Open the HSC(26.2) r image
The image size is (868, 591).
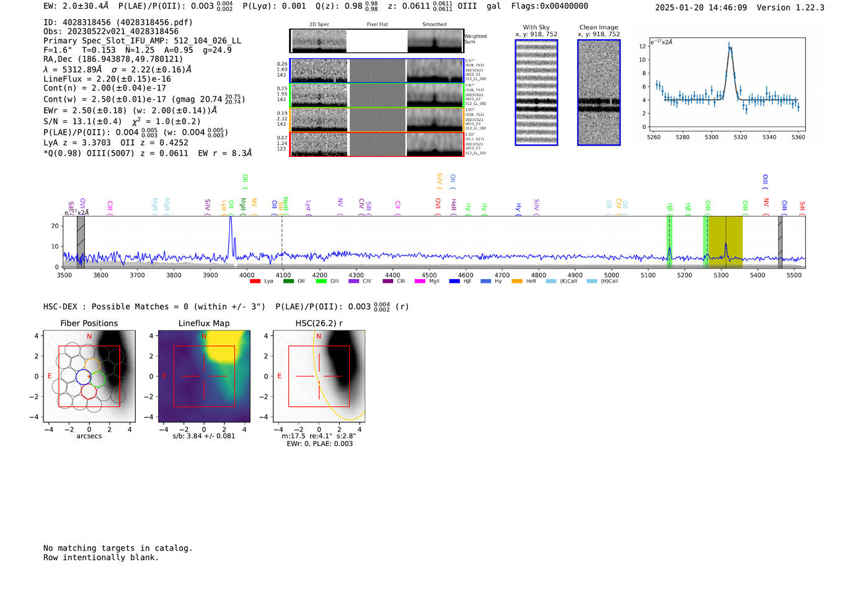click(x=319, y=376)
